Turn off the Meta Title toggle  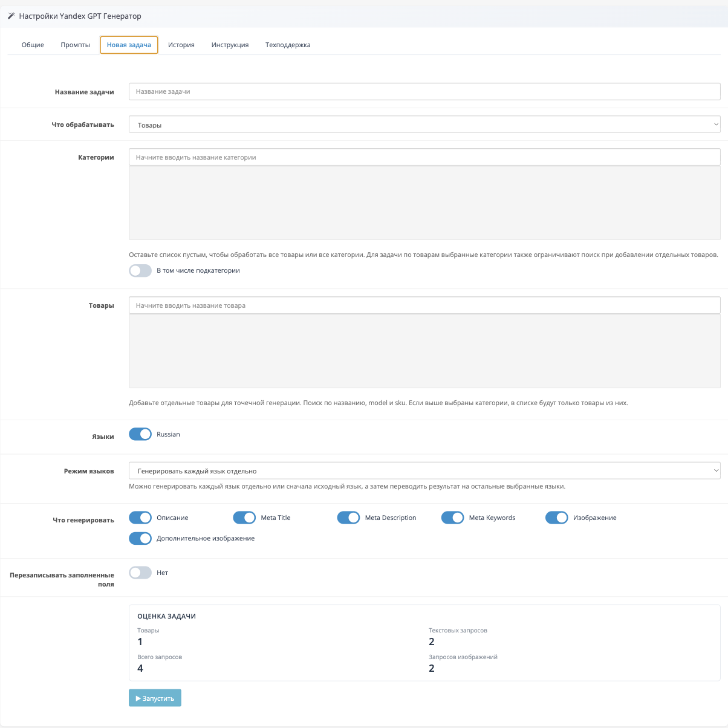[x=244, y=518]
